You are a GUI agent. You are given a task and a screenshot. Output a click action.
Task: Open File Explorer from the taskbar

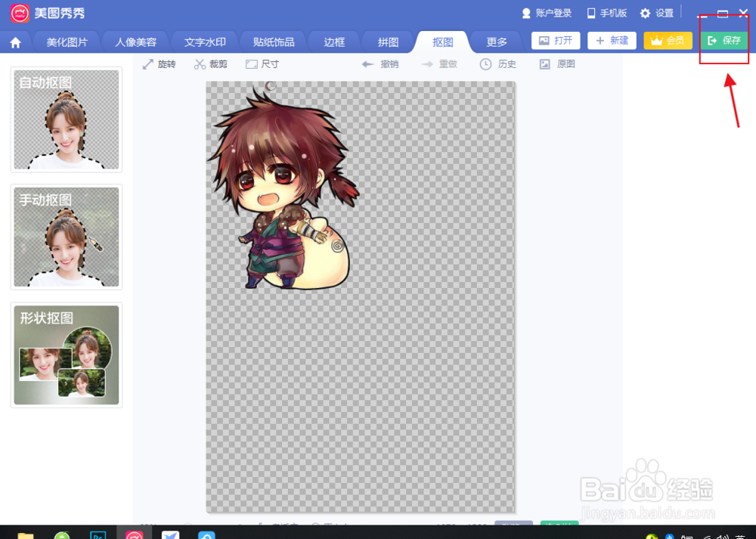pos(26,535)
